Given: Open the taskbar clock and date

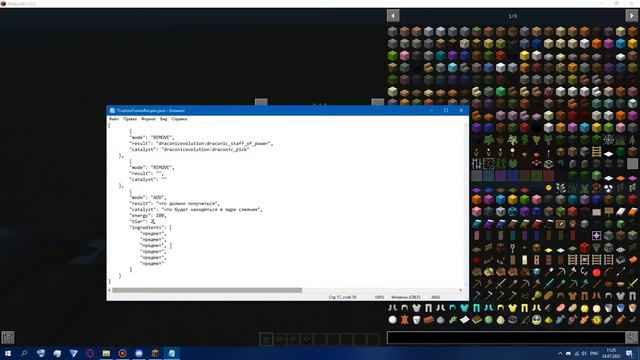Looking at the screenshot, I should point(611,353).
